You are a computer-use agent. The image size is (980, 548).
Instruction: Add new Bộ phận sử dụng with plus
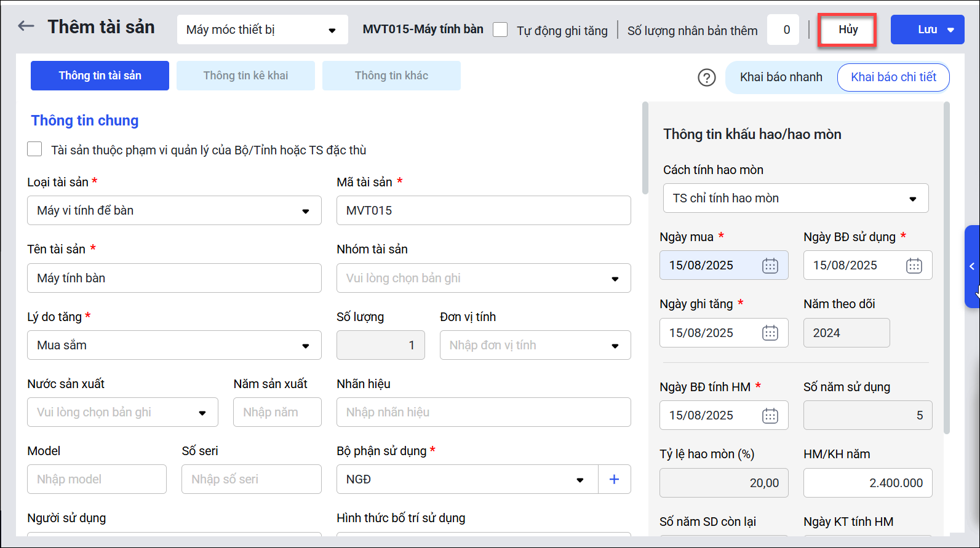[614, 480]
